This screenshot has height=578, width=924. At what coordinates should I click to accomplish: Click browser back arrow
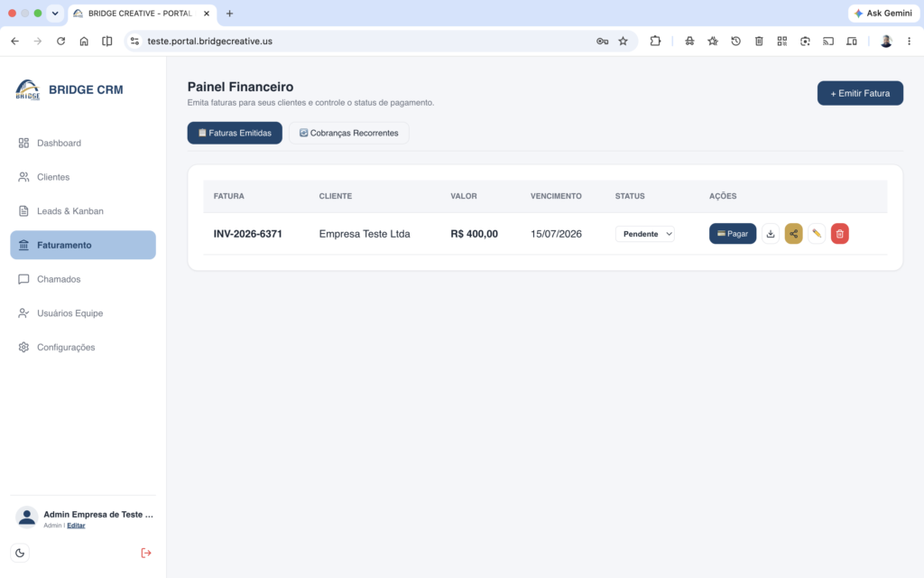click(x=14, y=42)
